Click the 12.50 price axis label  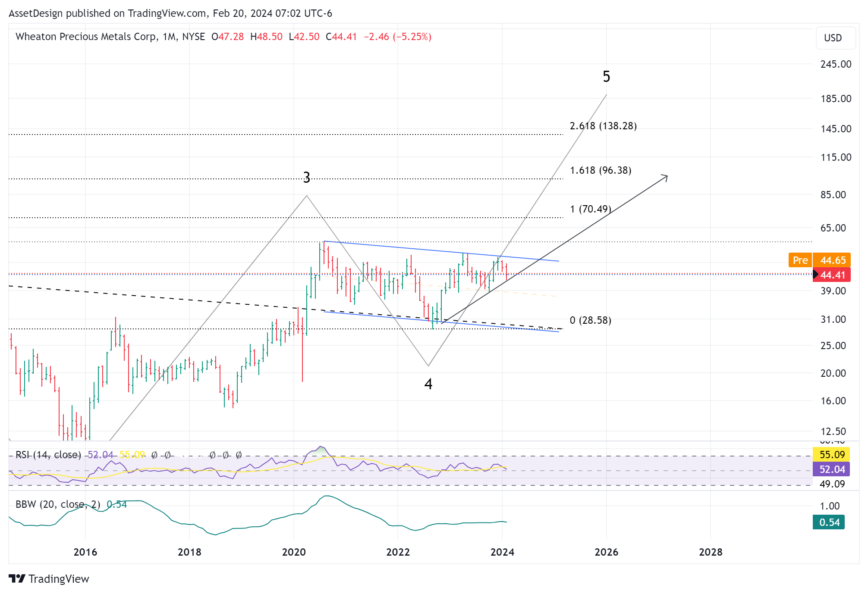(x=833, y=431)
